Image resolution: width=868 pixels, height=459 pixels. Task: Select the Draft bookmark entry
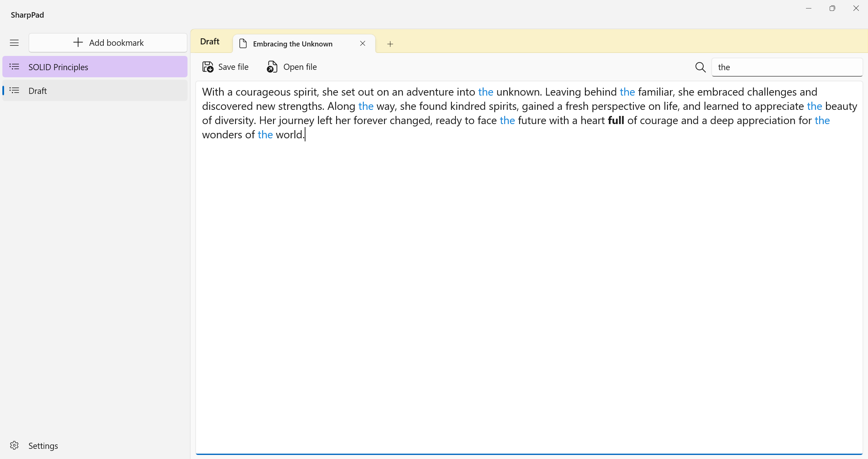coord(37,91)
